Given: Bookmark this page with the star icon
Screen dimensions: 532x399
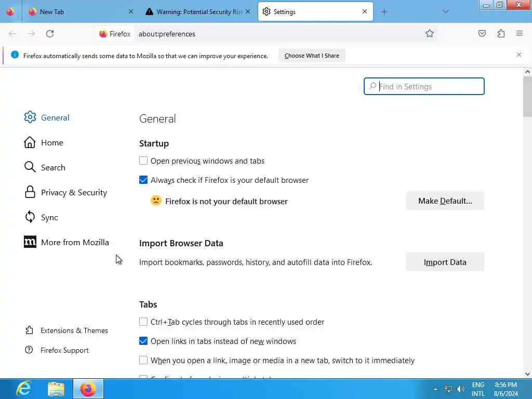Looking at the screenshot, I should pyautogui.click(x=430, y=34).
